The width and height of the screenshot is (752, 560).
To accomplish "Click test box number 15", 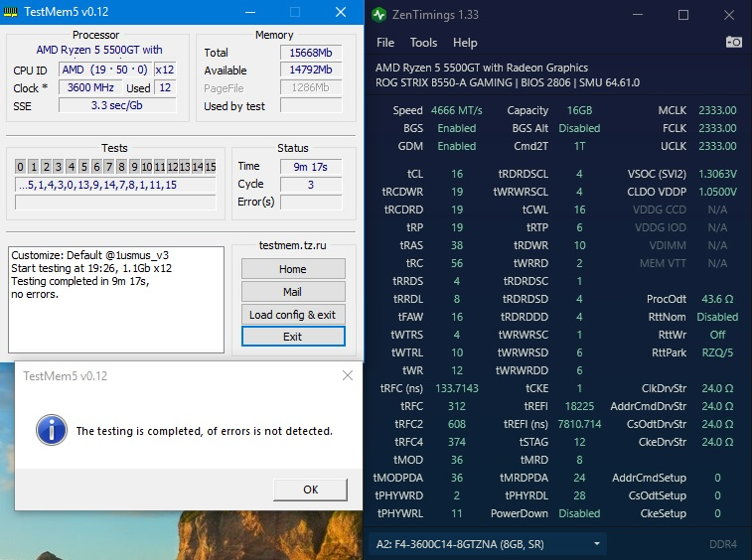I will tap(211, 167).
